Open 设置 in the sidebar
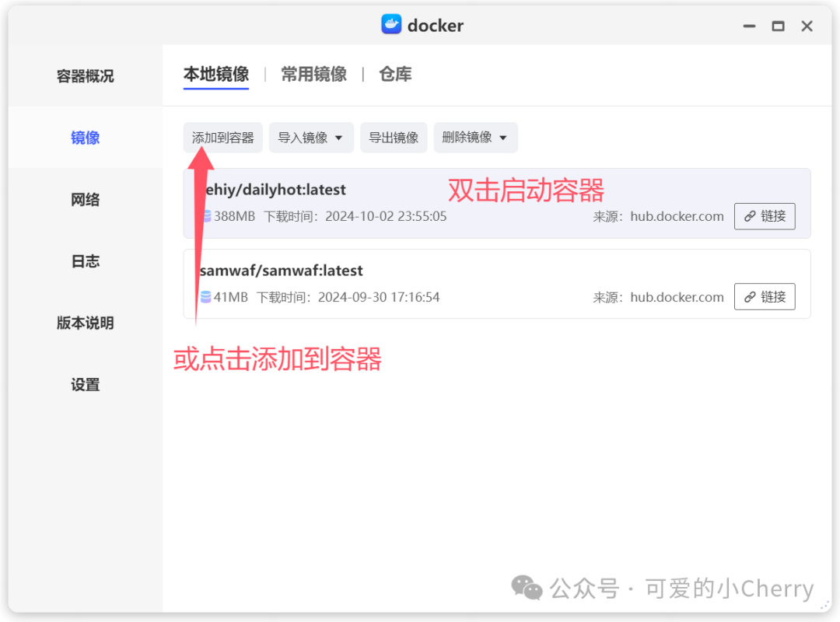840x622 pixels. pos(86,385)
